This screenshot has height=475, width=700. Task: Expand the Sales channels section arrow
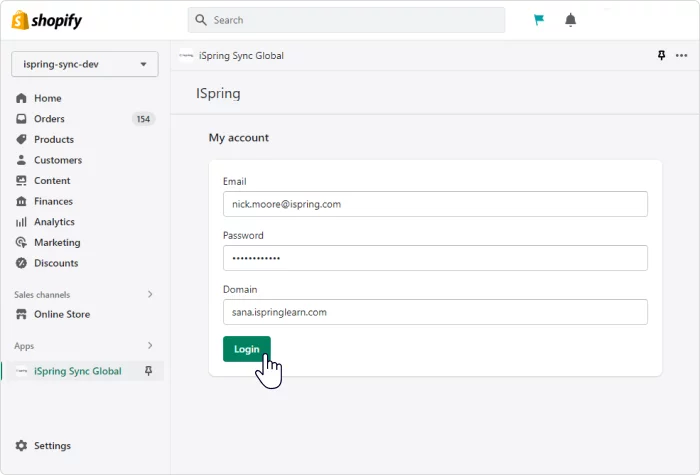pyautogui.click(x=150, y=294)
